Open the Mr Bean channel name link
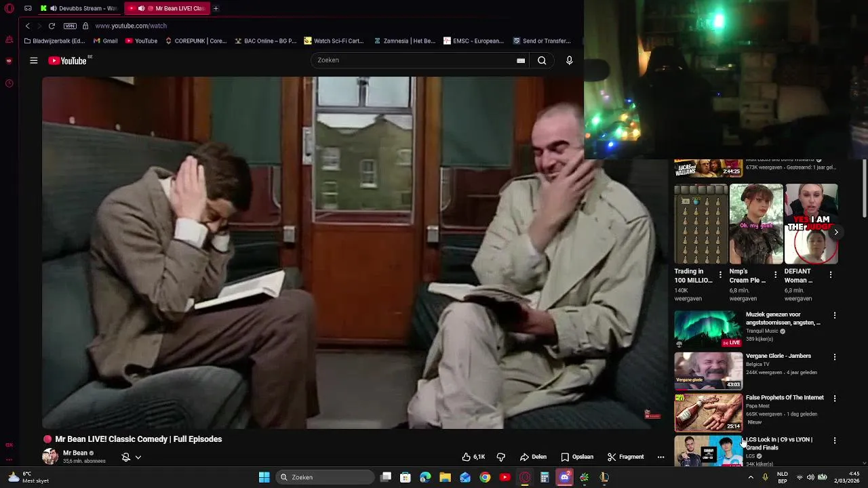868x488 pixels. (75, 453)
